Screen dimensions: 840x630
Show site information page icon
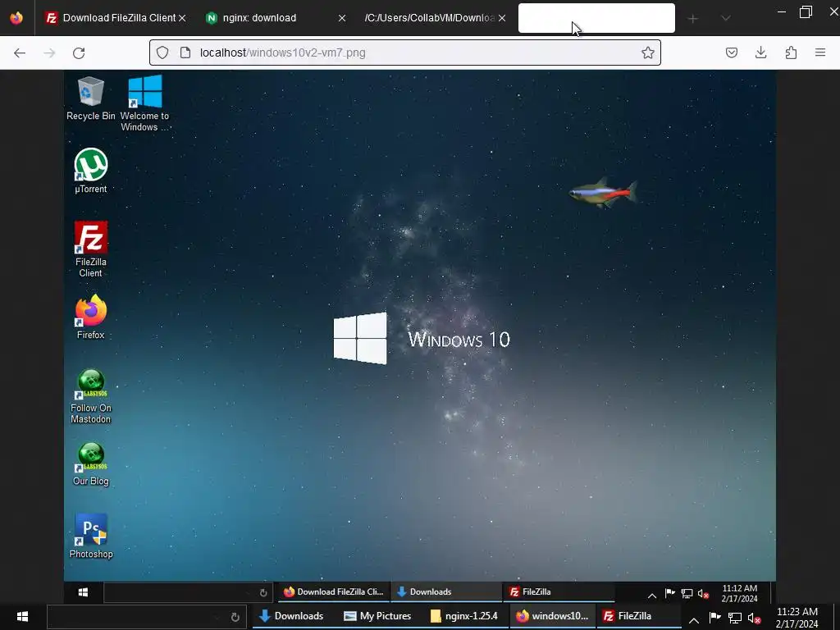[185, 52]
